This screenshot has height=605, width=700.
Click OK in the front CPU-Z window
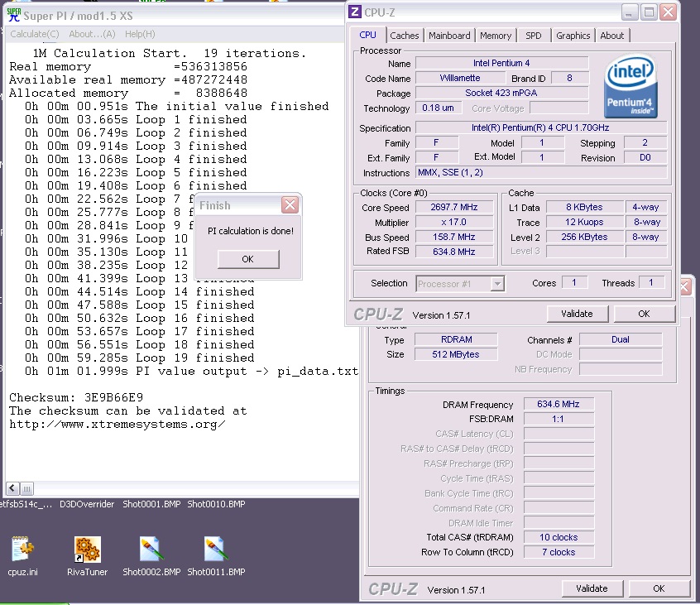pyautogui.click(x=644, y=314)
